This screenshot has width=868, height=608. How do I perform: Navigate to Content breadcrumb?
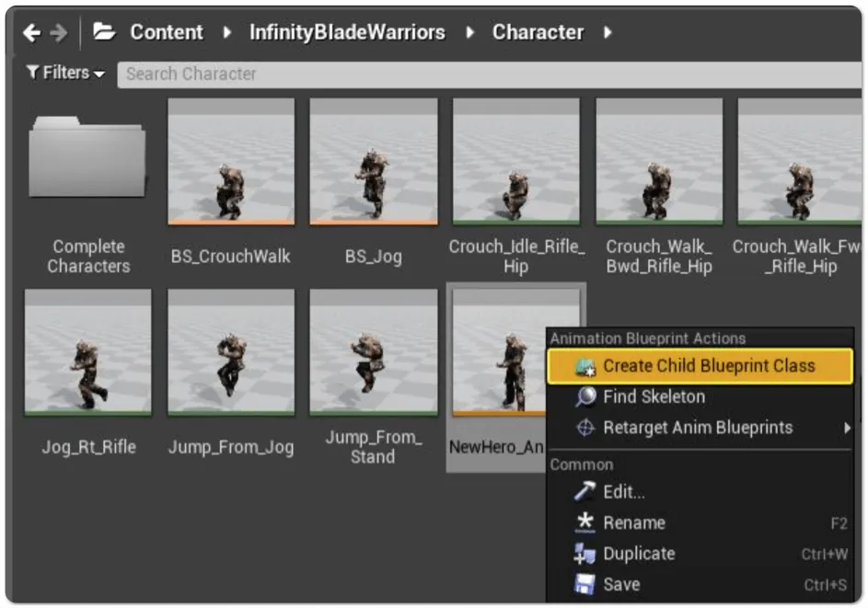[166, 32]
